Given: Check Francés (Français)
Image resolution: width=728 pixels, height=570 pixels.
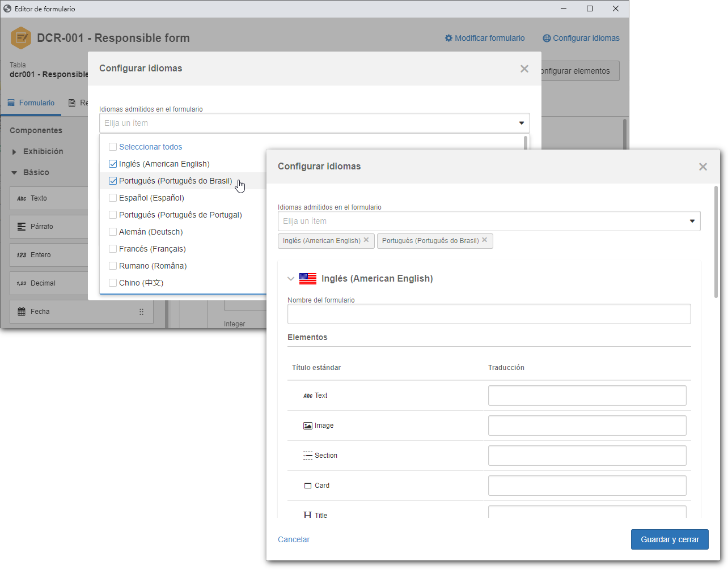Looking at the screenshot, I should click(x=113, y=249).
